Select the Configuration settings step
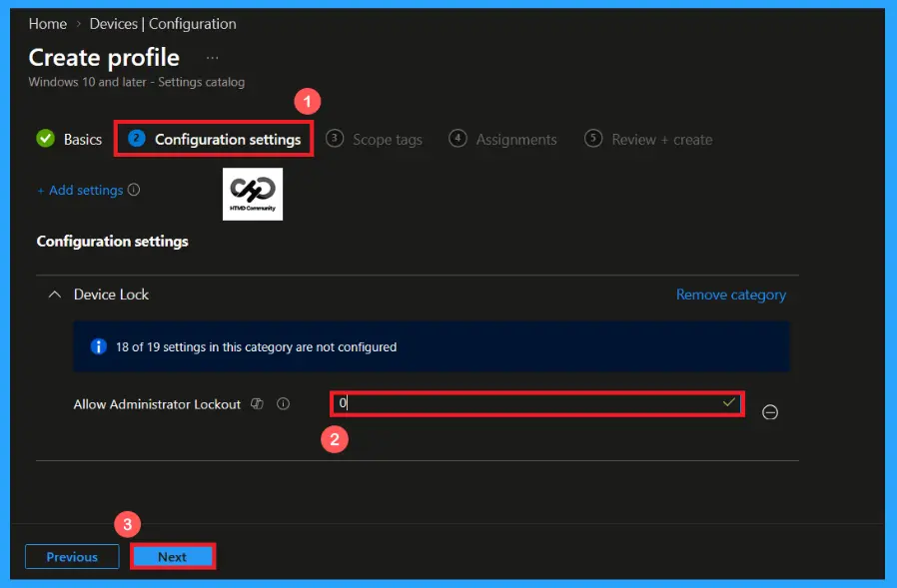 pyautogui.click(x=214, y=139)
